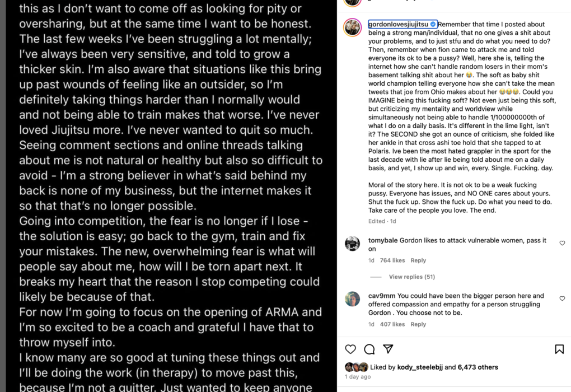The width and height of the screenshot is (571, 392).
Task: Reply to tomybale's comment
Action: 418,260
